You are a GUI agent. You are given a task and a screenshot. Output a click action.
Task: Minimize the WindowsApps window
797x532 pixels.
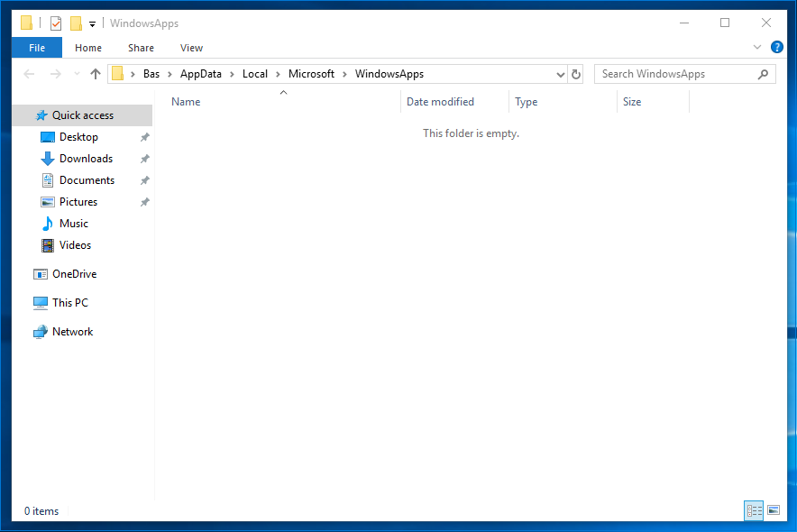pos(684,23)
